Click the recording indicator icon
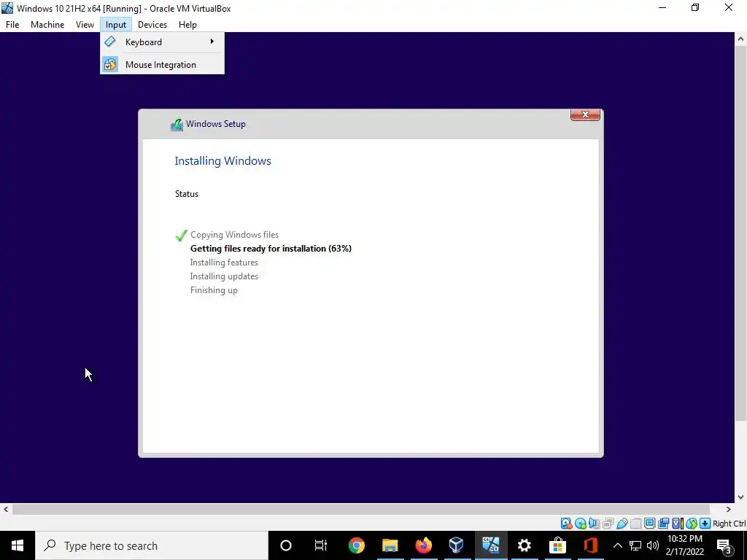 pyautogui.click(x=663, y=524)
